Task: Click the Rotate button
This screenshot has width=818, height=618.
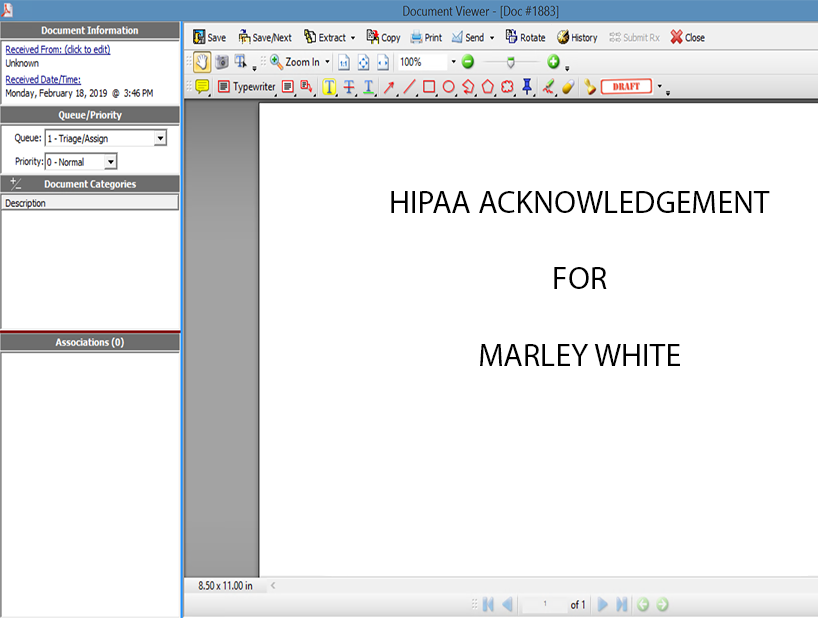Action: coord(525,38)
